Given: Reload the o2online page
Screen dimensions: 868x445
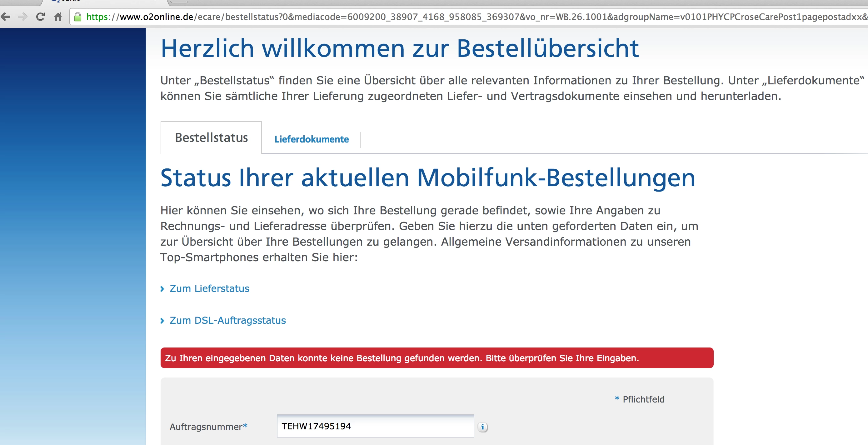Looking at the screenshot, I should coord(40,17).
